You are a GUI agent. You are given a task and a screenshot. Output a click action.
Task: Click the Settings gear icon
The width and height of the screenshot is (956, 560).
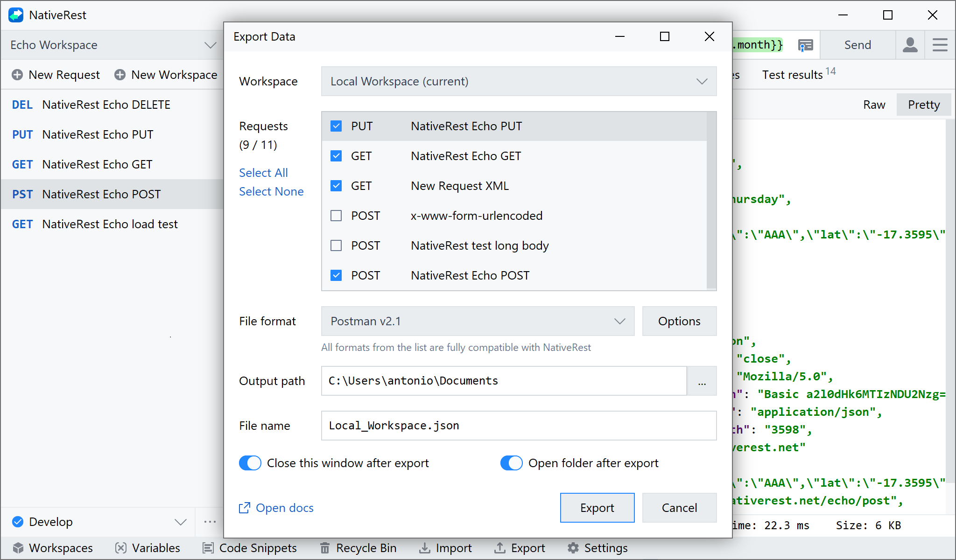click(x=573, y=548)
